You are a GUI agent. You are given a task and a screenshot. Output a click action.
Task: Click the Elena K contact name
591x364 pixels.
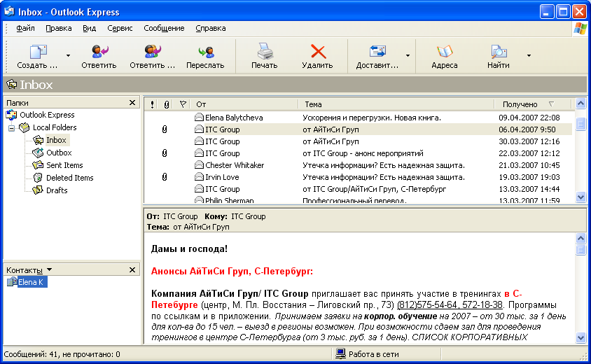[32, 282]
